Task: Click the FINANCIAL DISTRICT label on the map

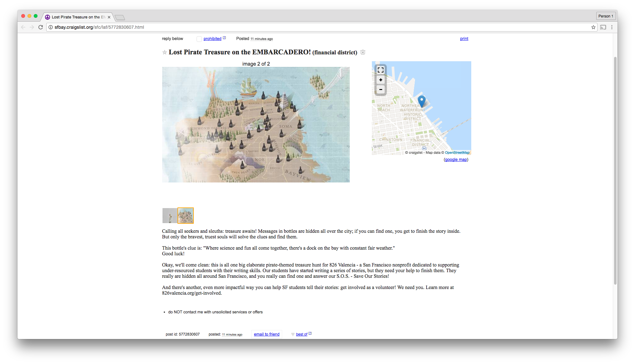Action: 420,142
